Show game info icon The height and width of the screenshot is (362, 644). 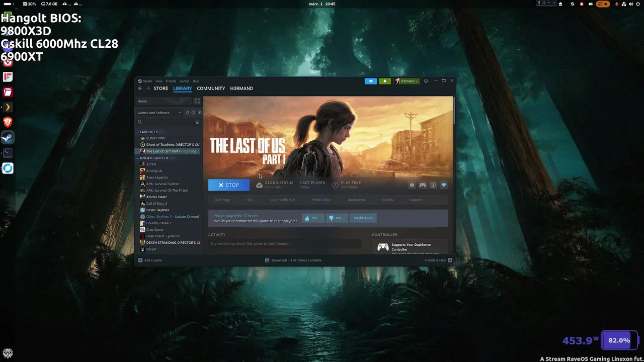point(433,185)
